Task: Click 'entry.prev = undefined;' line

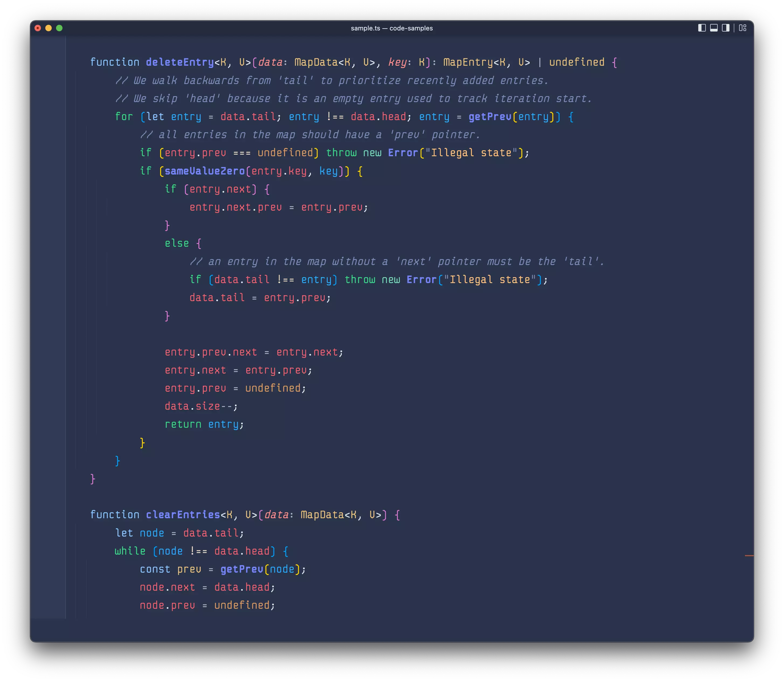Action: point(235,388)
